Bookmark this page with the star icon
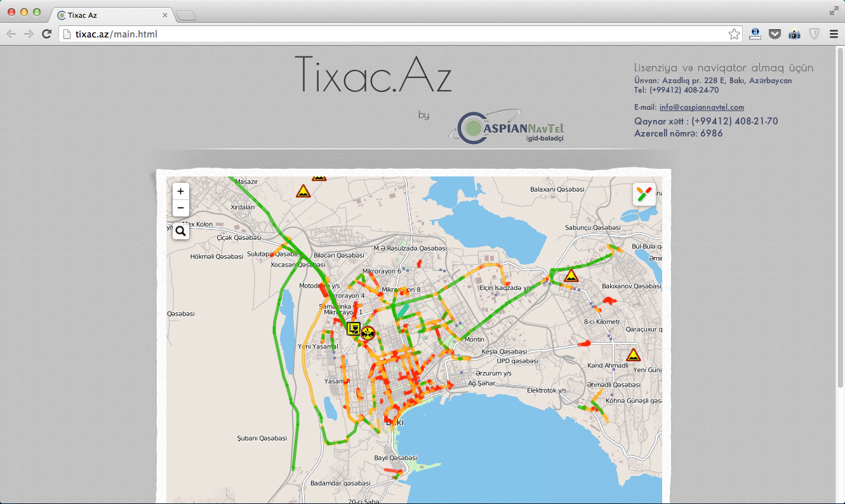 tap(734, 34)
